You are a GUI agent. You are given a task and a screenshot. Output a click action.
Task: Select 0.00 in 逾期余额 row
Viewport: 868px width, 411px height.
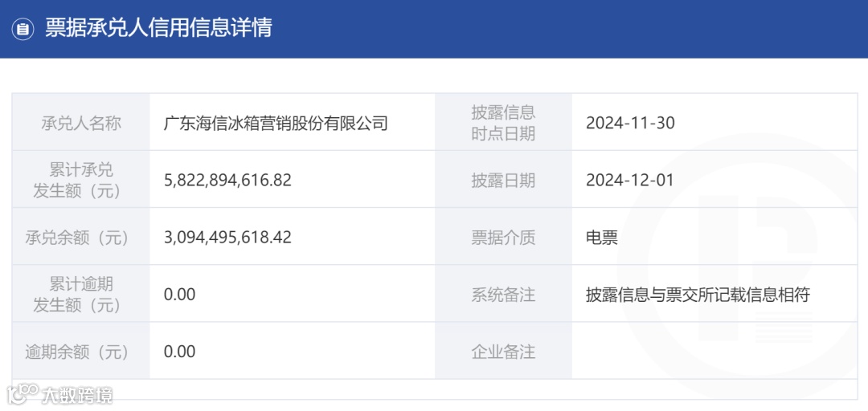coord(179,352)
